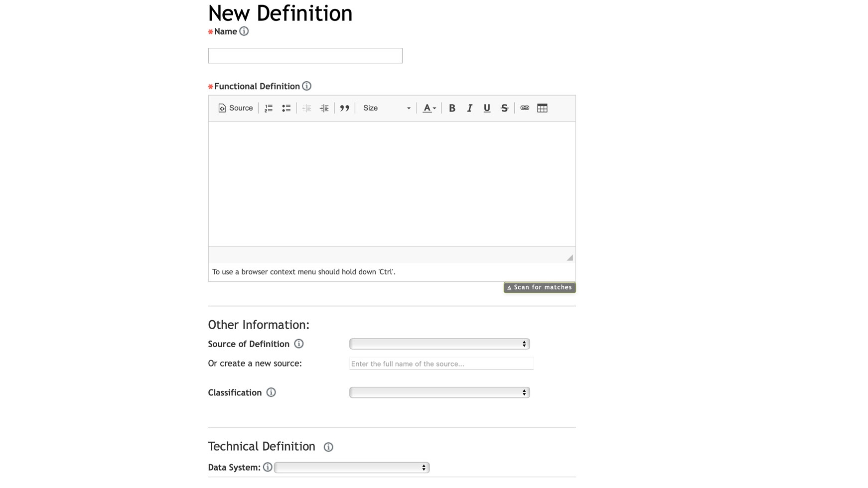Expand the Source of Definition dropdown
This screenshot has width=868, height=488.
coord(439,344)
